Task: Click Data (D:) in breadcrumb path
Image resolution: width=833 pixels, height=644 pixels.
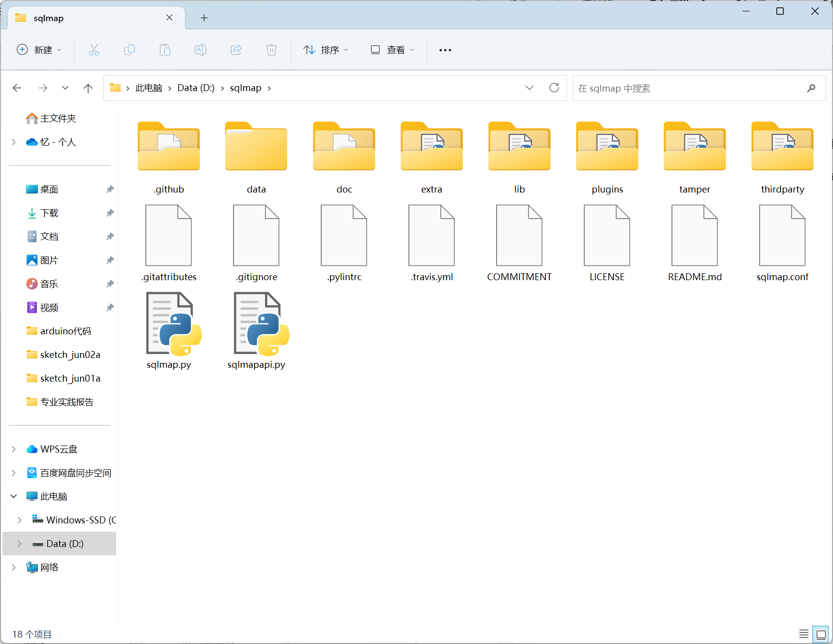Action: [x=196, y=88]
